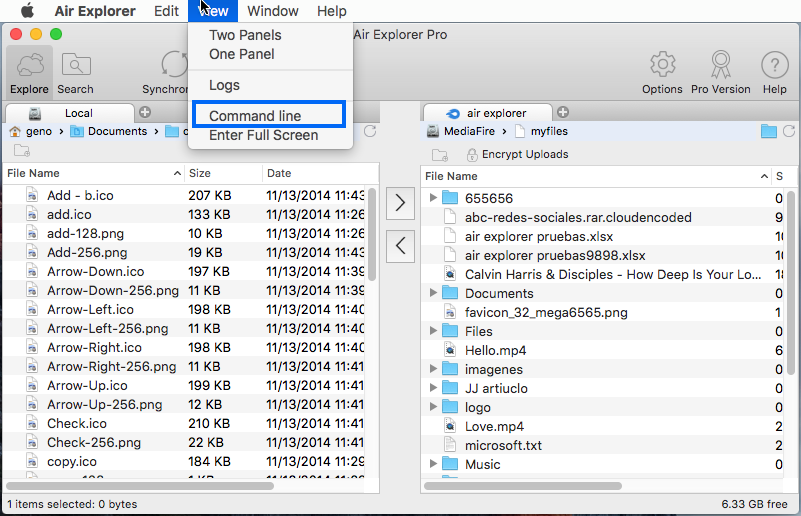Viewport: 801px width, 516px height.
Task: Select the Local tab
Action: pyautogui.click(x=70, y=113)
